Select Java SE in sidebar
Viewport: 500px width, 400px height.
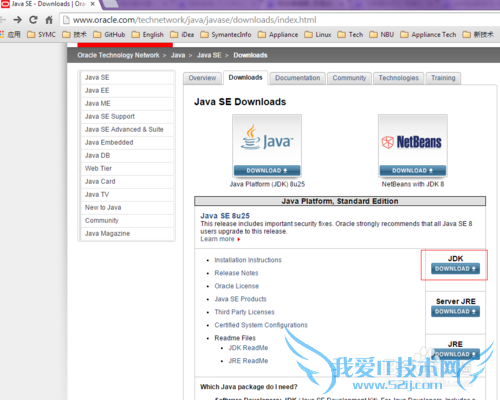coord(127,78)
